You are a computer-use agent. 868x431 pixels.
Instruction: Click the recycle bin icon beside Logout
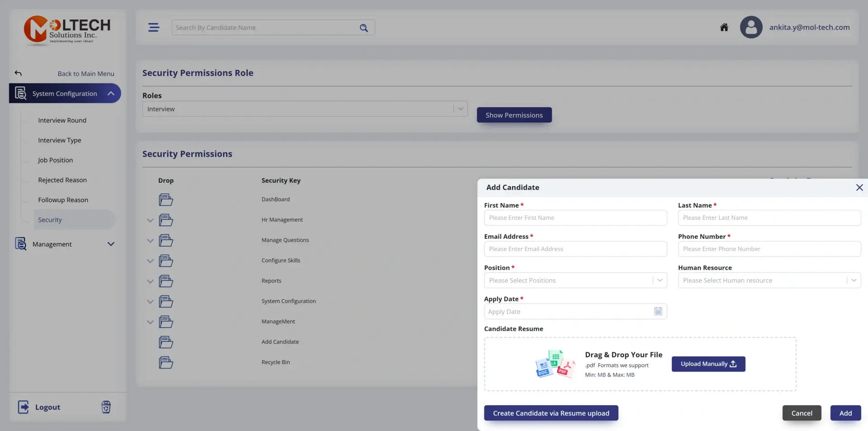pyautogui.click(x=106, y=407)
